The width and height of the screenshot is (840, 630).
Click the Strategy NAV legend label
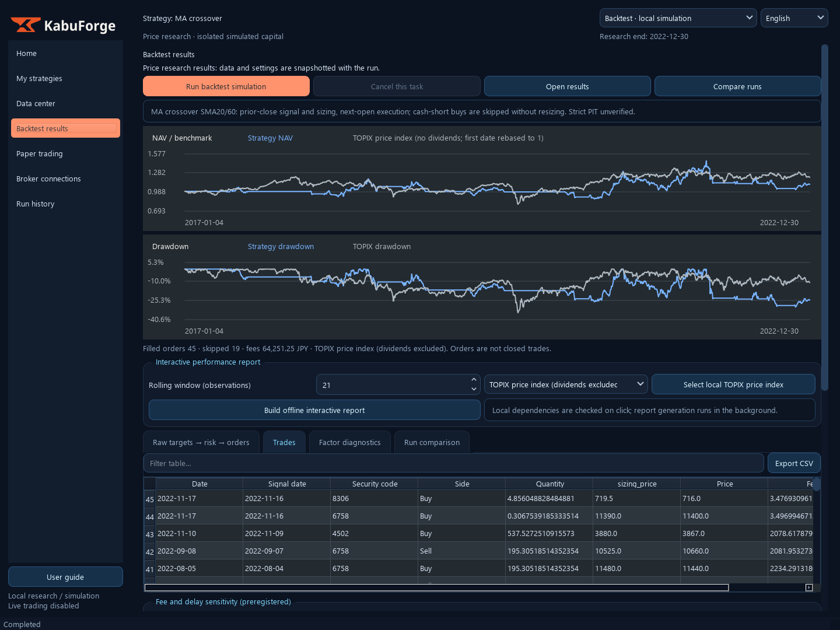coord(270,138)
